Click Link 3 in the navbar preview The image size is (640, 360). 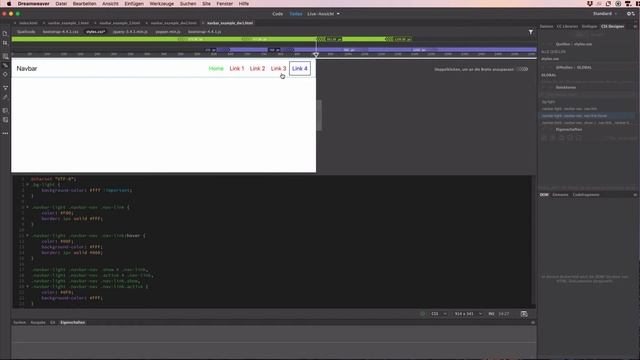click(278, 69)
